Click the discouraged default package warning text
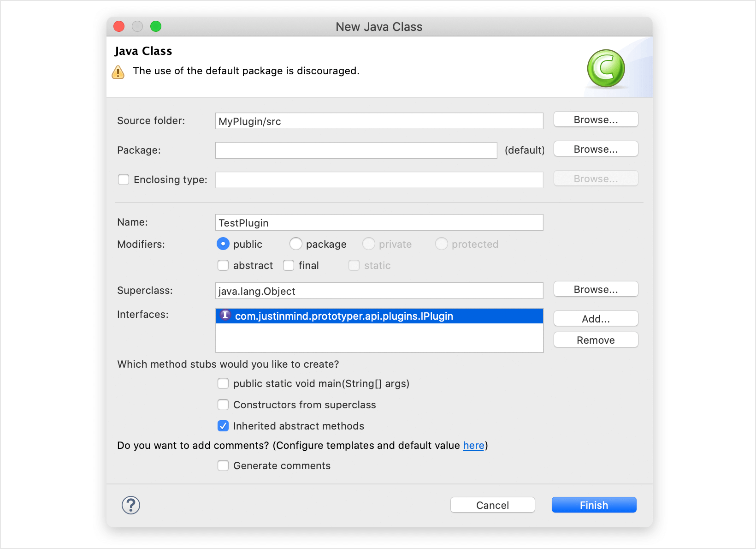This screenshot has height=549, width=756. 246,71
